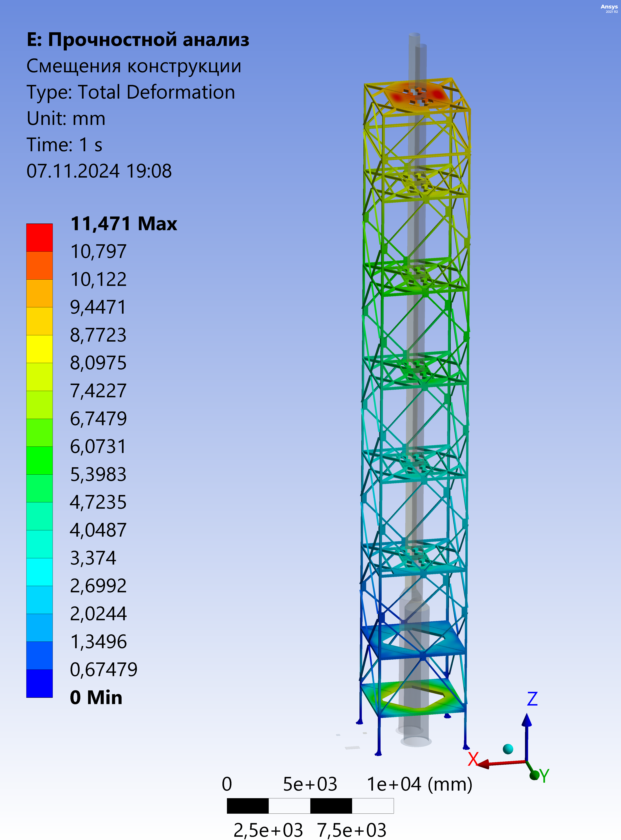
Task: Click the 'E: Прочностной анализ' title text
Action: coord(138,40)
